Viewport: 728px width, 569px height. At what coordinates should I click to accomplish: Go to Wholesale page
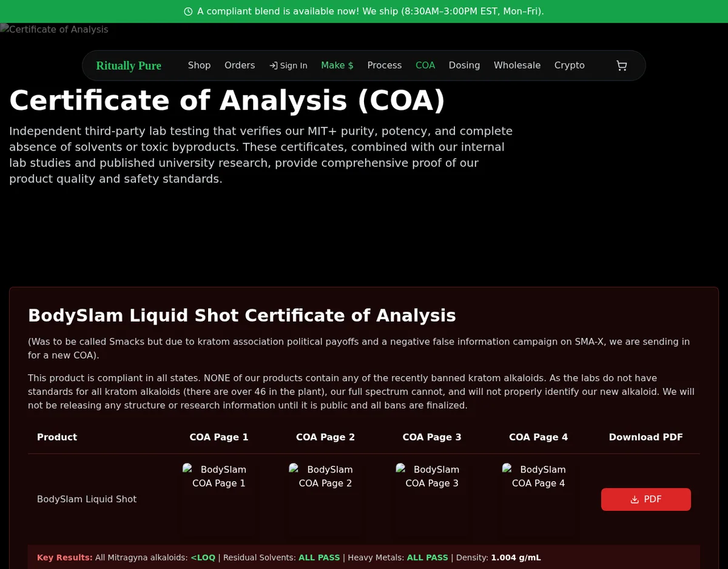[x=517, y=66]
